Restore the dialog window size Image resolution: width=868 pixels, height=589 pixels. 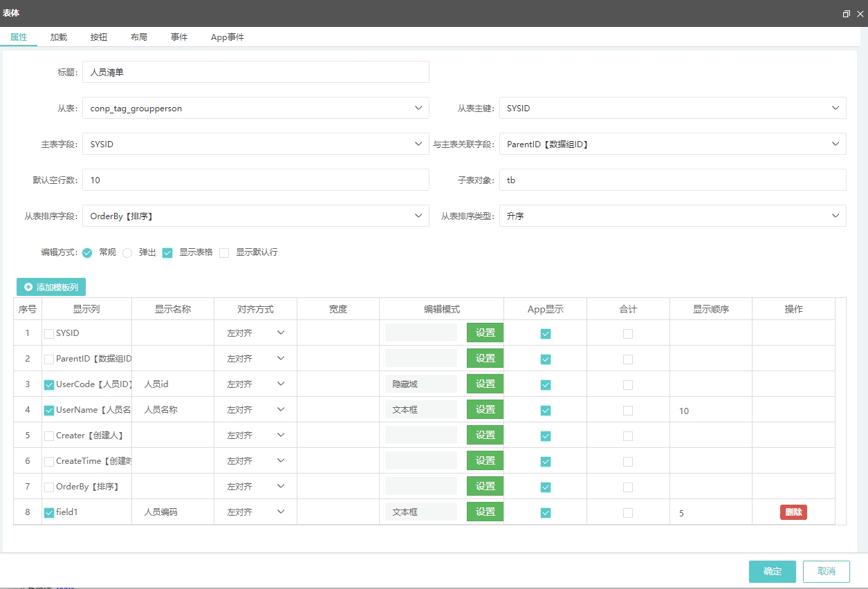[846, 14]
